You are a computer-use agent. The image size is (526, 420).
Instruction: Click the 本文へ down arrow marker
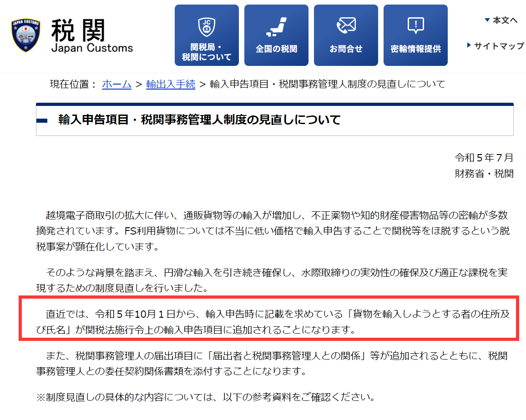coord(487,20)
